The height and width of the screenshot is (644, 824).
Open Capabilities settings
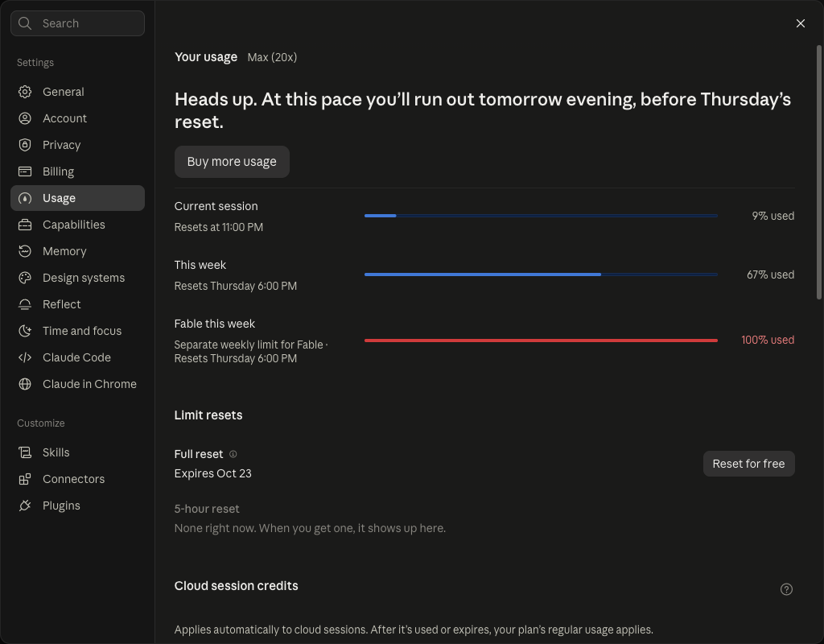pos(77,225)
